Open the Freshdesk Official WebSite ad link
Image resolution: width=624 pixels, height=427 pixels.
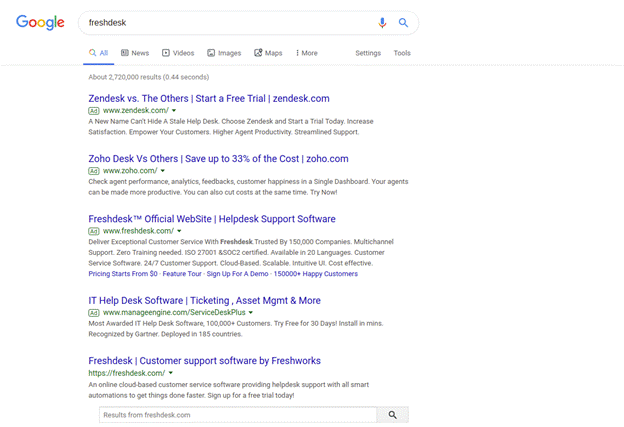click(212, 219)
